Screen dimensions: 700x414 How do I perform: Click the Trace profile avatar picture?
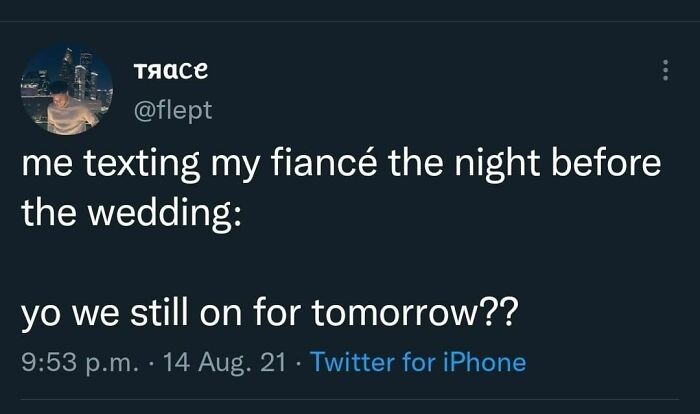pyautogui.click(x=67, y=90)
